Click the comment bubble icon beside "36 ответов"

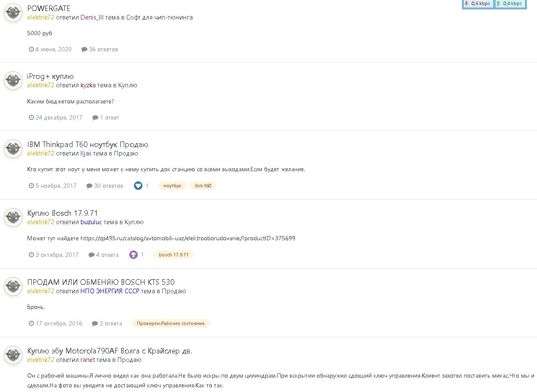click(x=84, y=50)
